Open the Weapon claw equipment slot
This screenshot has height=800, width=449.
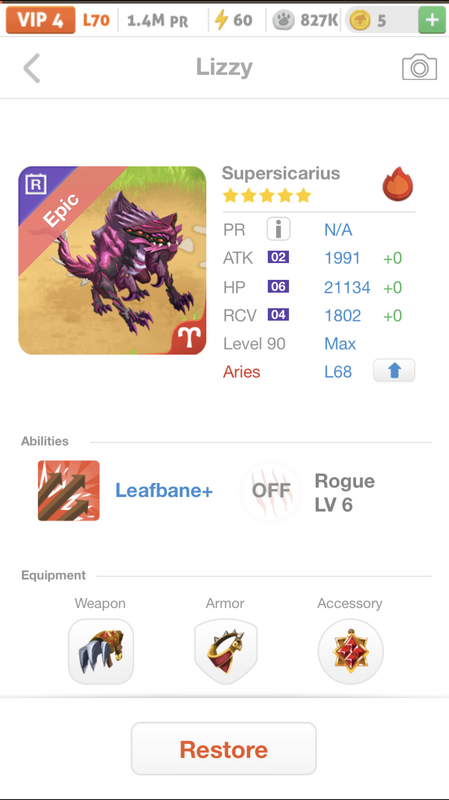(101, 652)
